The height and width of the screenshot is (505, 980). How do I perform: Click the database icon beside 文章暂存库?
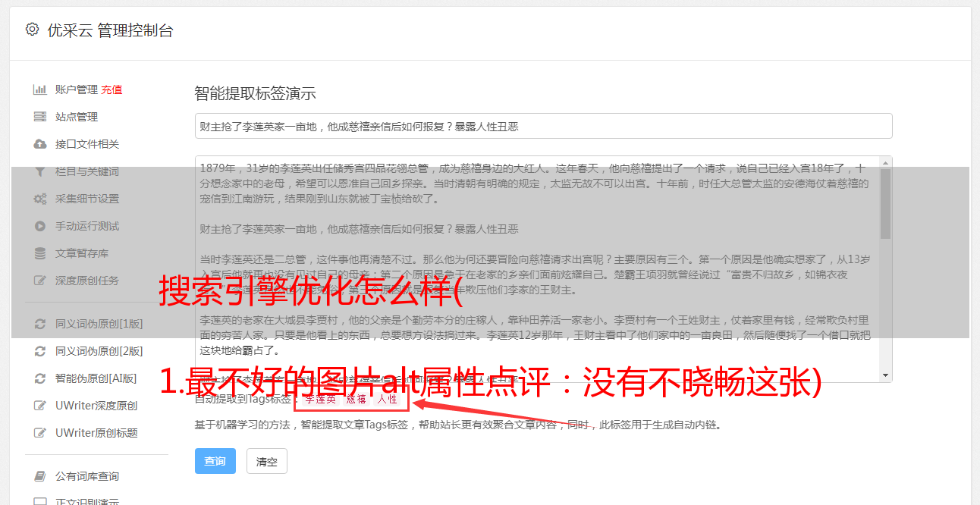tap(40, 253)
